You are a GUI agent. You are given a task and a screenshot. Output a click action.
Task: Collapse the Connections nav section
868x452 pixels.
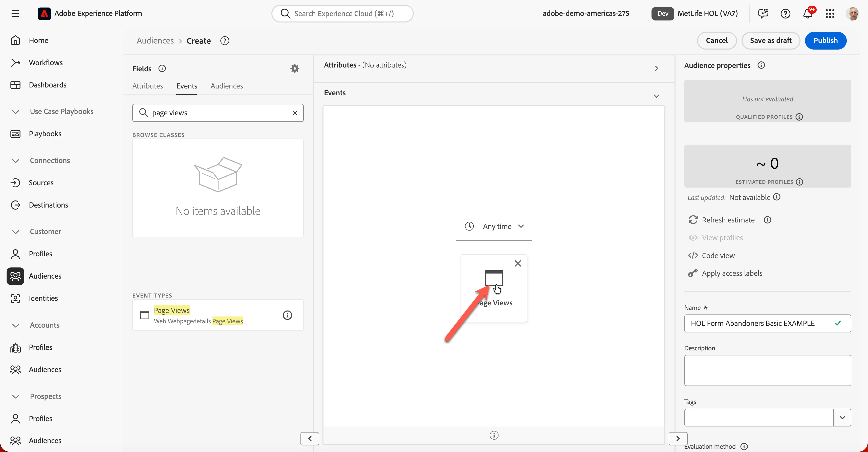[x=15, y=161]
